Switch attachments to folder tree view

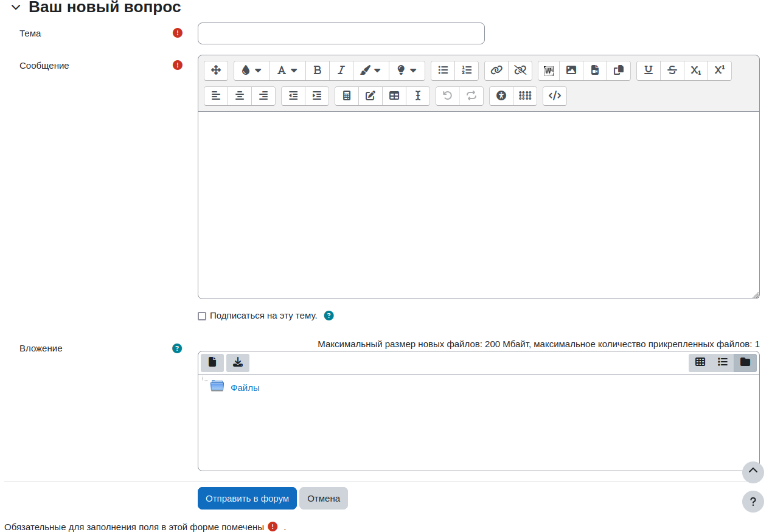[x=745, y=362]
